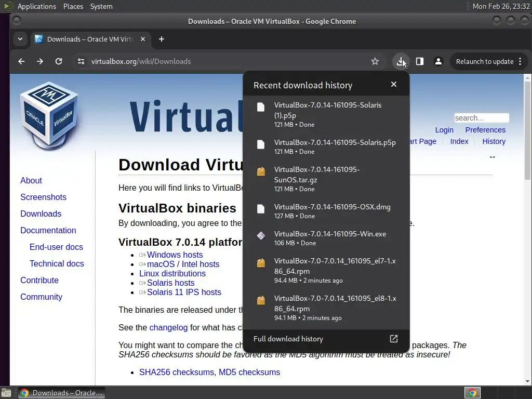This screenshot has width=532, height=399.
Task: Open Chrome three-dot menu
Action: point(520,61)
